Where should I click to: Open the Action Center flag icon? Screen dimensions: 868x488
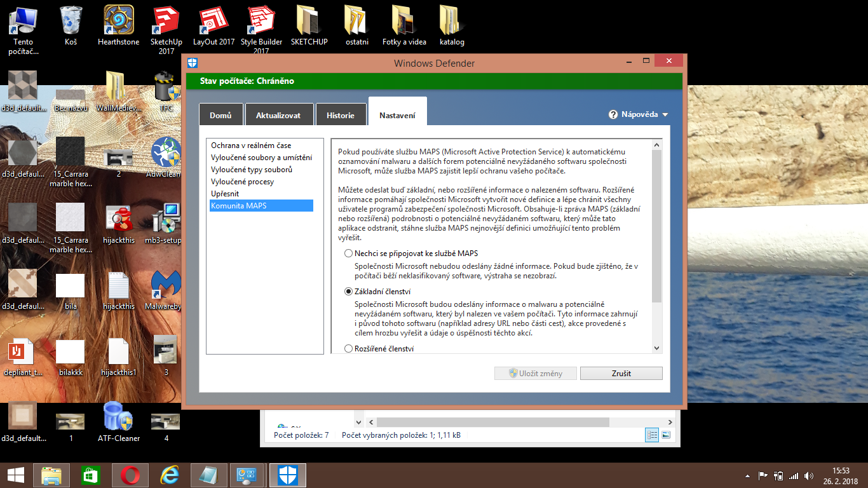[763, 475]
